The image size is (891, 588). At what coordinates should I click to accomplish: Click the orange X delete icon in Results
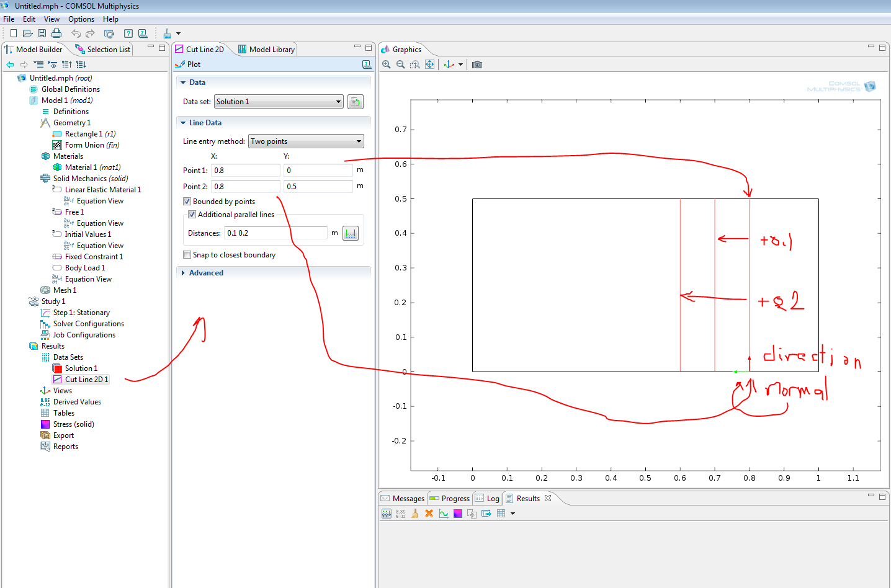429,514
